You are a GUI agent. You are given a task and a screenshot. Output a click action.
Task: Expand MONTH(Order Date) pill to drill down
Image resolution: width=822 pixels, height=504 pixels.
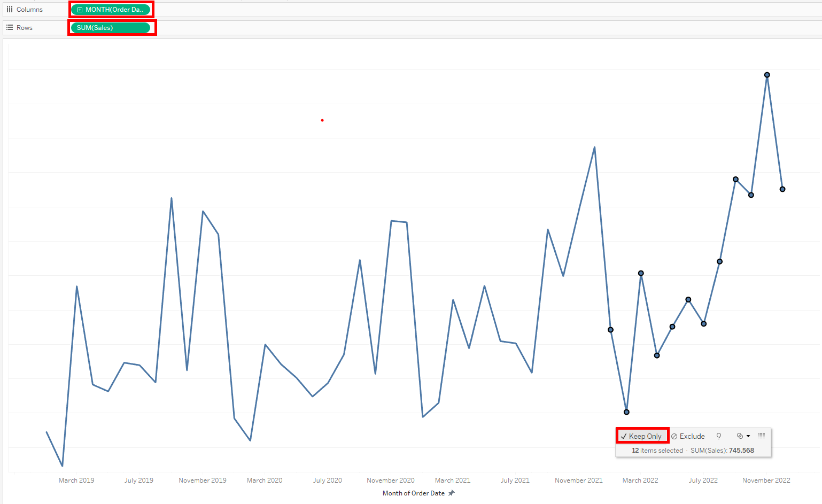click(x=80, y=9)
